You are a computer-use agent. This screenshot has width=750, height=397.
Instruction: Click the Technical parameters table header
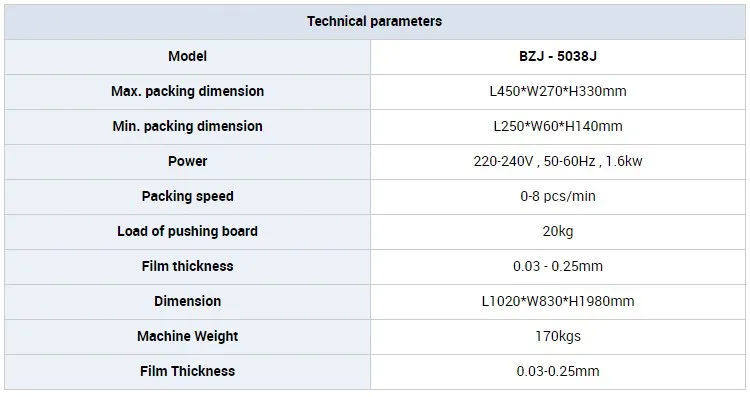375,22
